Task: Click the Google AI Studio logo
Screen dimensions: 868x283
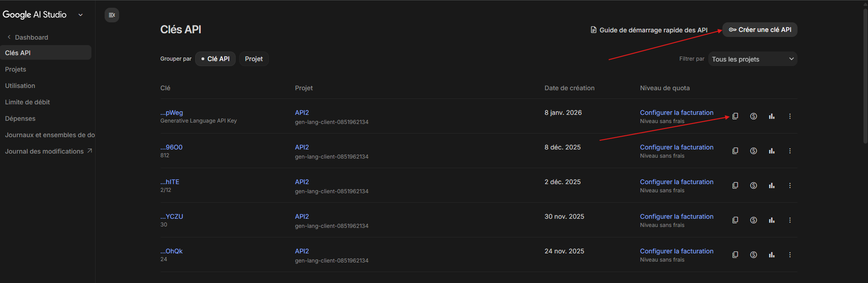Action: pyautogui.click(x=35, y=15)
